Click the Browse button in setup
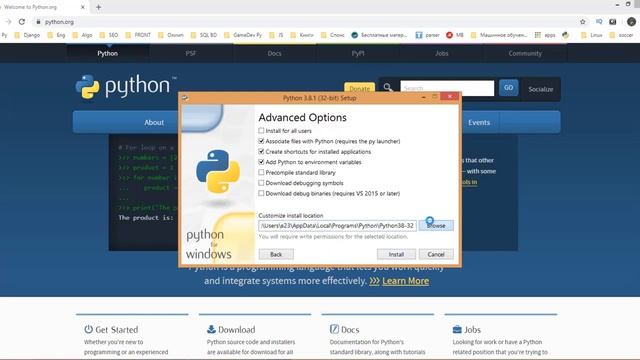Viewport: 640px width, 360px height. click(436, 225)
